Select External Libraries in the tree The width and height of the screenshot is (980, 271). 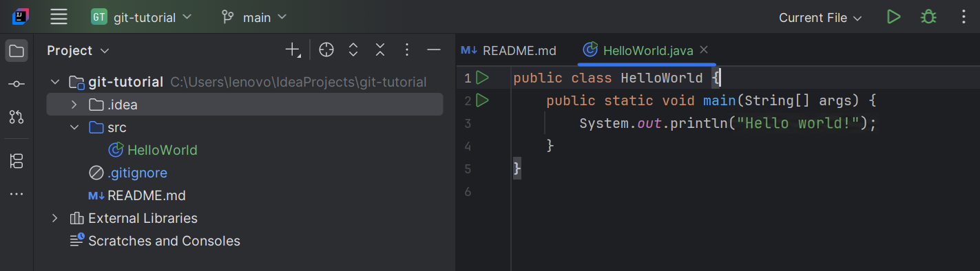(143, 218)
